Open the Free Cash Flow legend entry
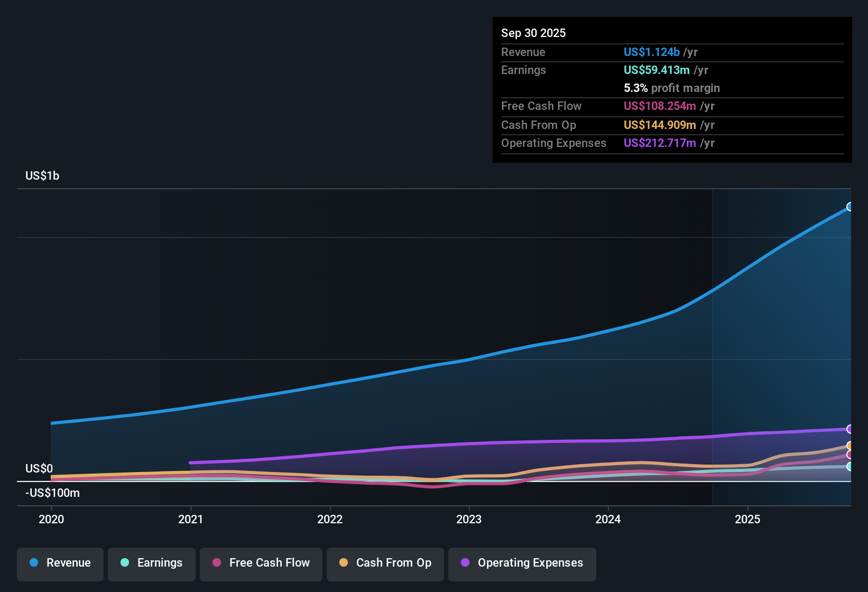868x592 pixels. (261, 564)
